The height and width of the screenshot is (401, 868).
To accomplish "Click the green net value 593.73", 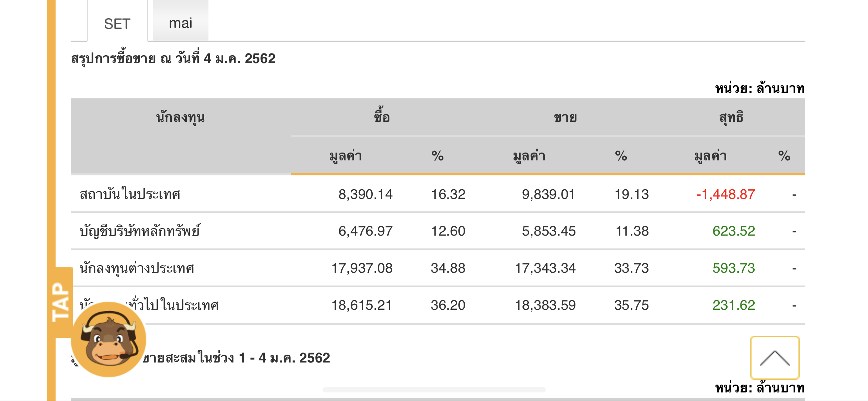I will pos(733,268).
